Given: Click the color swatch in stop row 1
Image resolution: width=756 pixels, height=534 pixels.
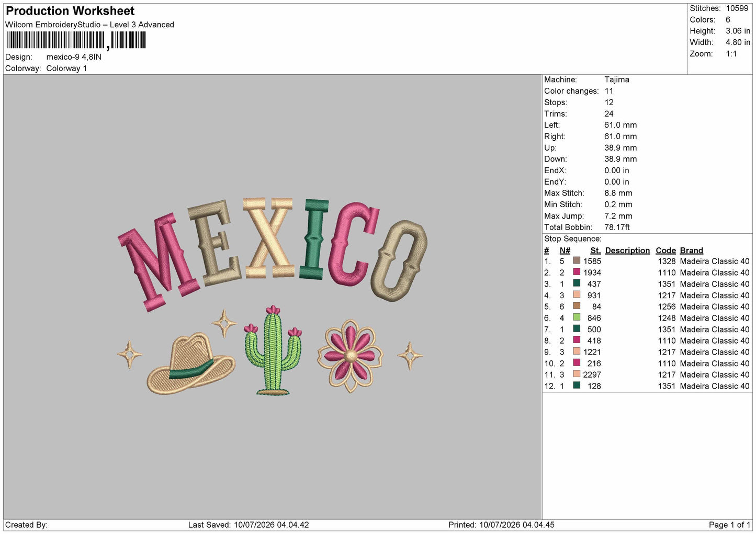Looking at the screenshot, I should [577, 260].
